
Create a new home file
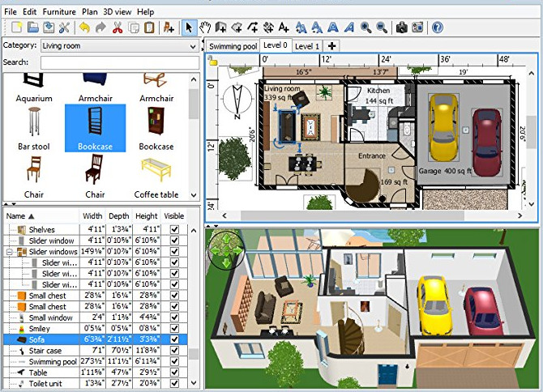(x=17, y=28)
